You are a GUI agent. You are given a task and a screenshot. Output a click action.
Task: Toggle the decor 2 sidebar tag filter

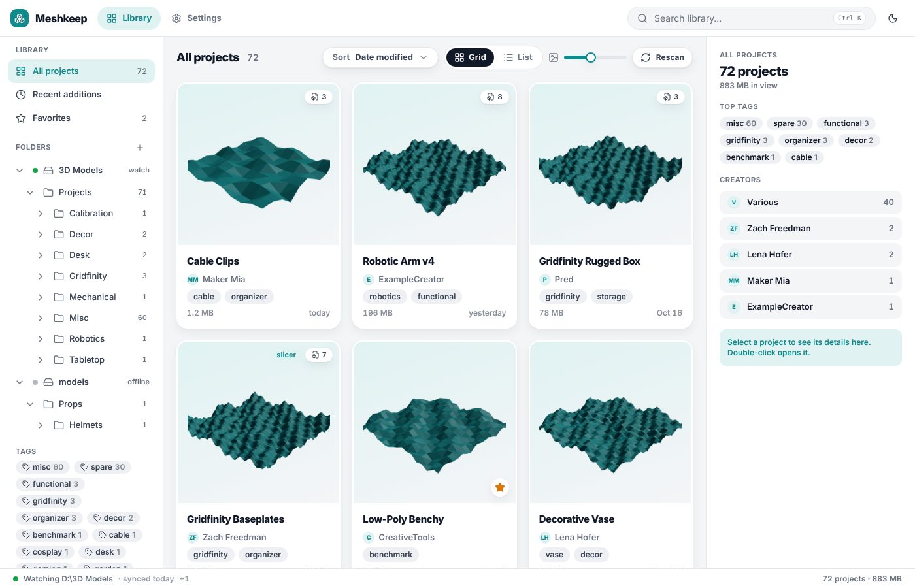click(x=113, y=518)
